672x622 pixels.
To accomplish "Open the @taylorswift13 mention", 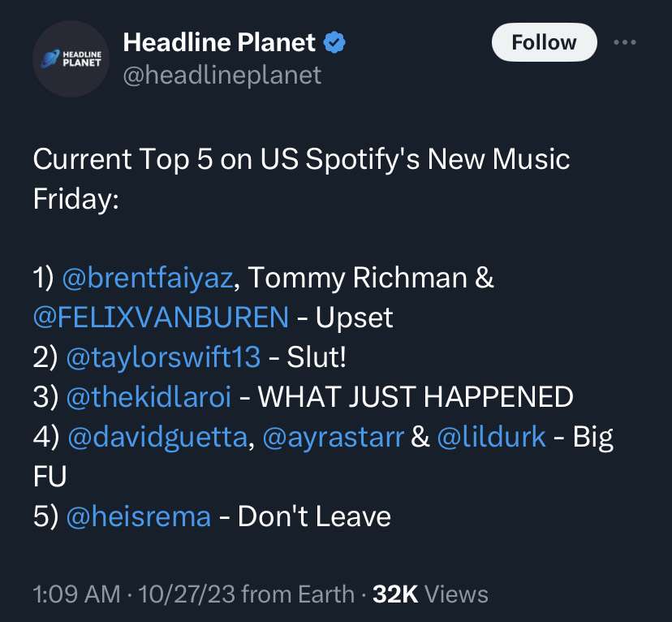I will (x=163, y=357).
